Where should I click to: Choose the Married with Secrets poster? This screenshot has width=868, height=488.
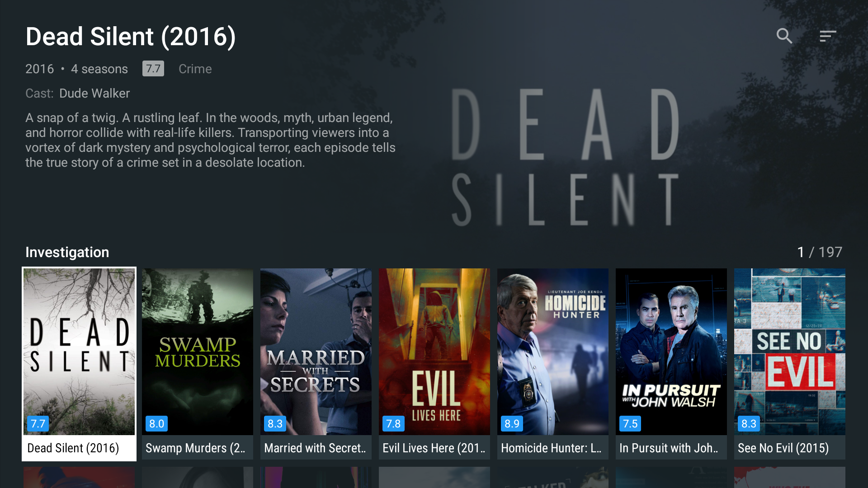click(x=316, y=352)
